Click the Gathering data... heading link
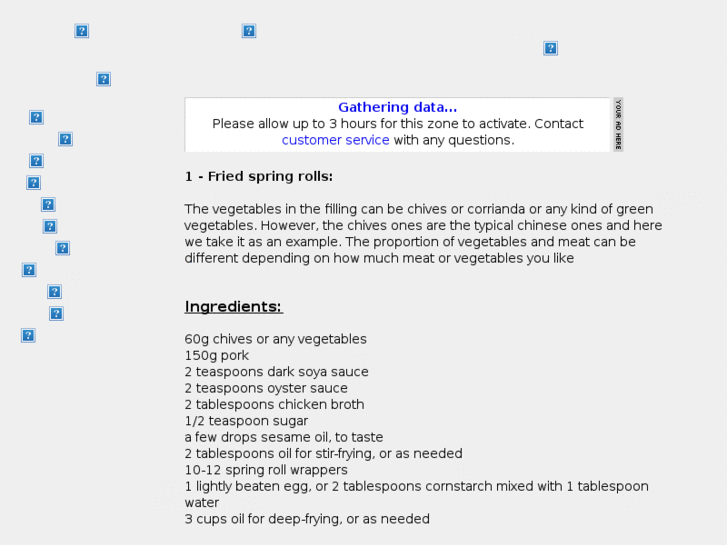727x545 pixels. (x=397, y=107)
